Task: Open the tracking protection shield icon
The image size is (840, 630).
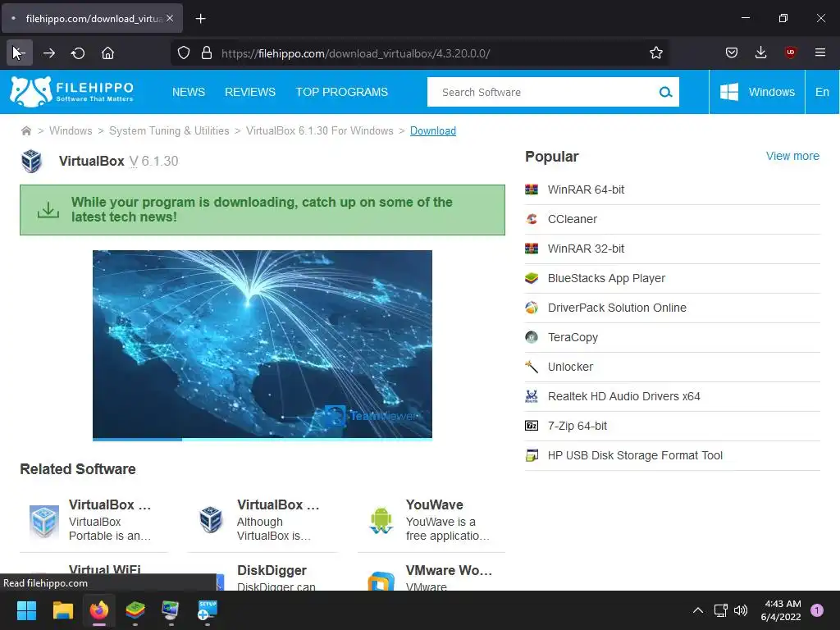Action: click(x=184, y=53)
